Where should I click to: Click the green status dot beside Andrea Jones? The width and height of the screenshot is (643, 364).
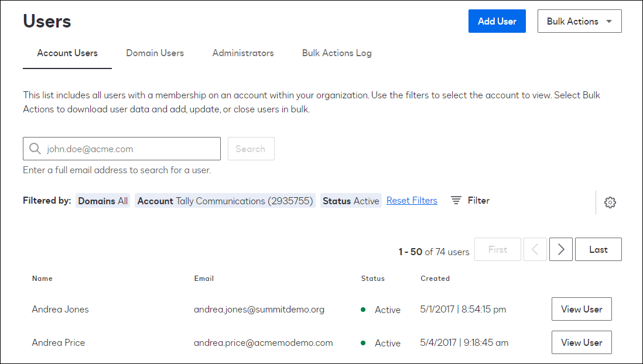[x=363, y=310]
